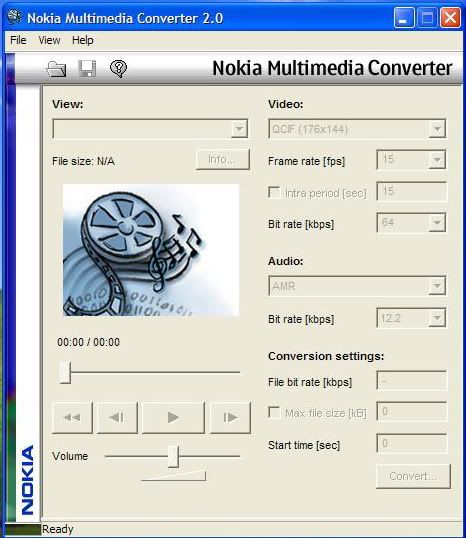Click the Info... button

tap(223, 160)
